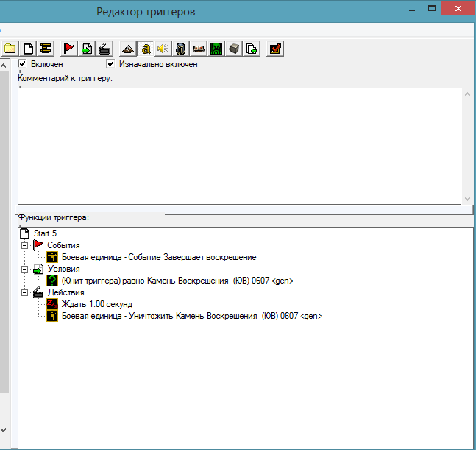476x450 pixels.
Task: Click the Test Map red checkmark icon
Action: pyautogui.click(x=275, y=49)
